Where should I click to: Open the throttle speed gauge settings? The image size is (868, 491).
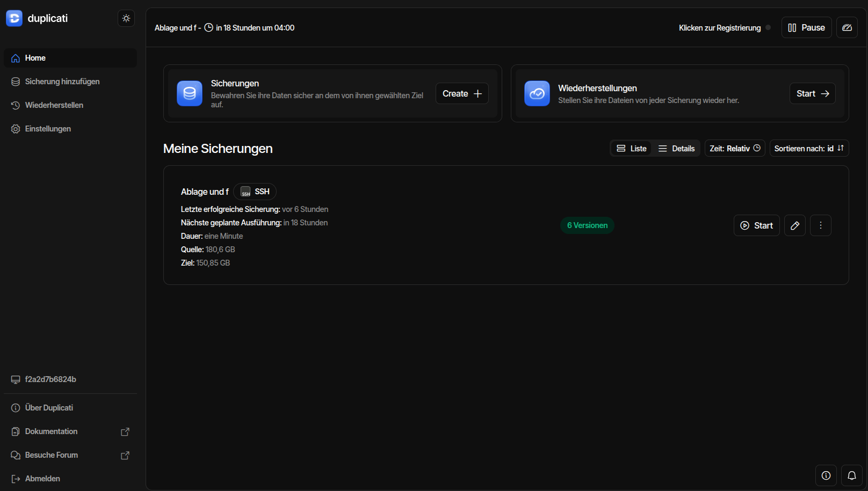click(847, 27)
